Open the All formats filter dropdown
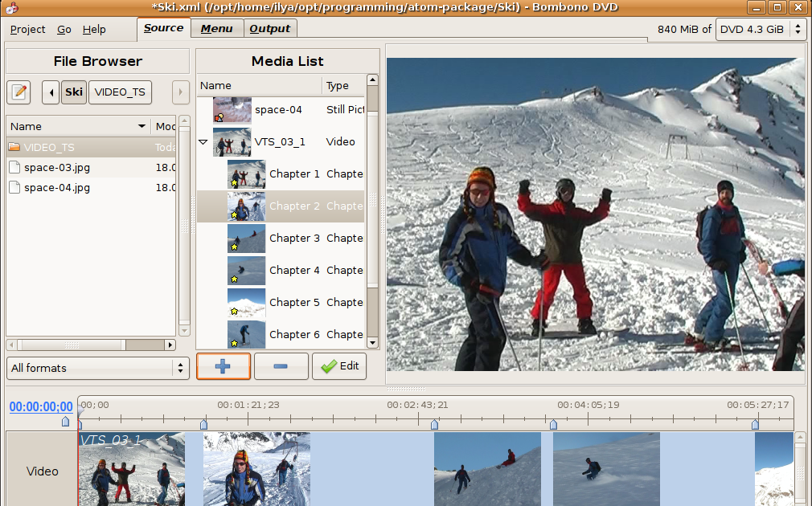Viewport: 812px width, 506px height. [x=98, y=368]
